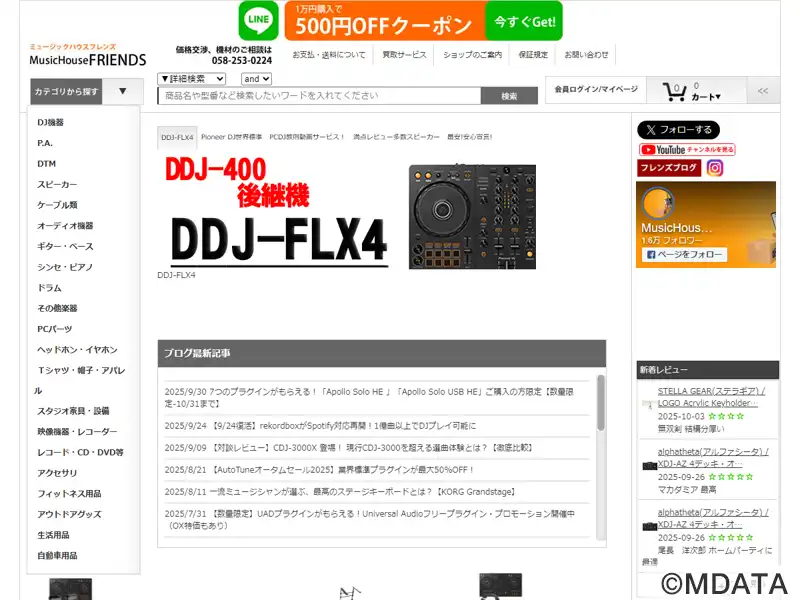Open the その他楽器 category

[57, 308]
